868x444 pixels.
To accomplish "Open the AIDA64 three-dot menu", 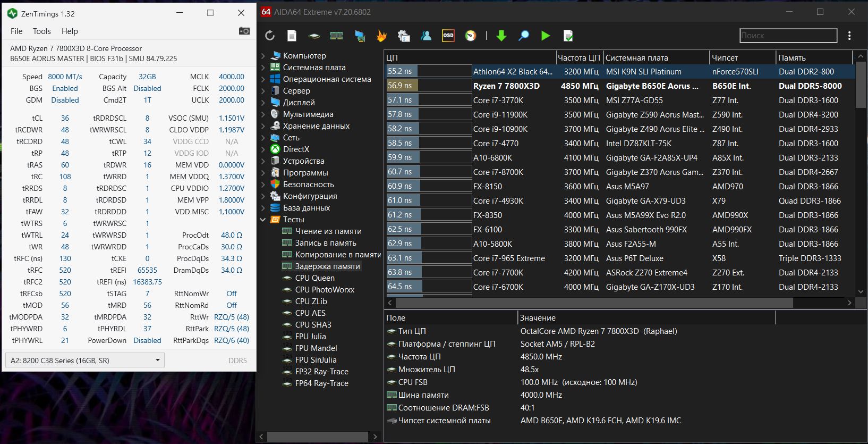I will coord(849,36).
